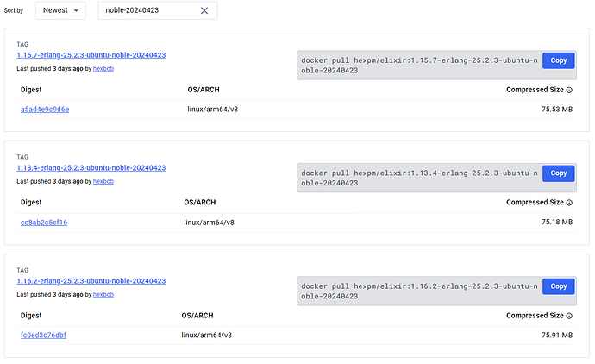Open digest cc8ab2c5cf16
595x364 pixels.
[43, 222]
